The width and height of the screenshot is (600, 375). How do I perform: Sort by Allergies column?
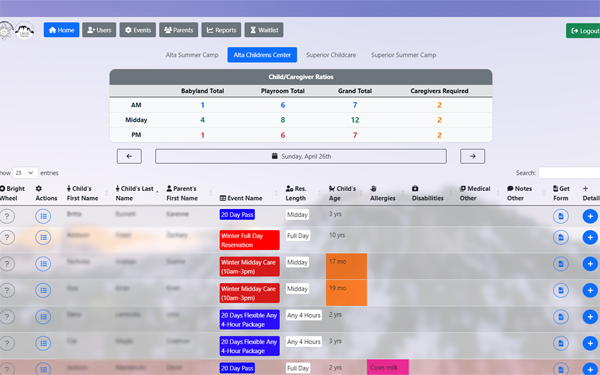tap(386, 193)
